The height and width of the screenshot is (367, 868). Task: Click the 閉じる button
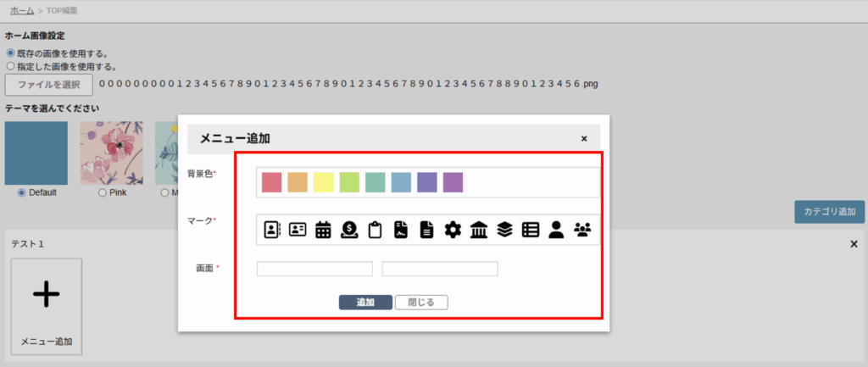[421, 302]
